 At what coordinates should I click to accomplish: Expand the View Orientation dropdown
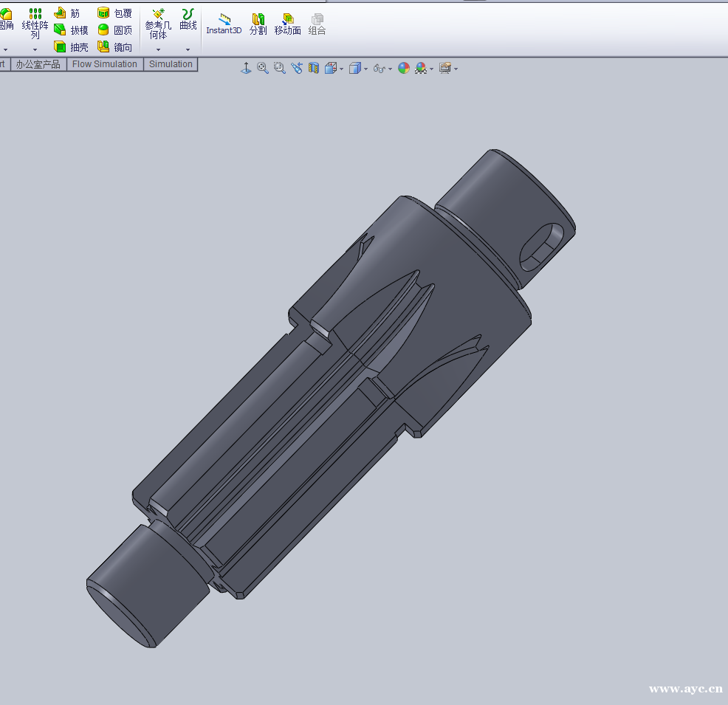[341, 68]
